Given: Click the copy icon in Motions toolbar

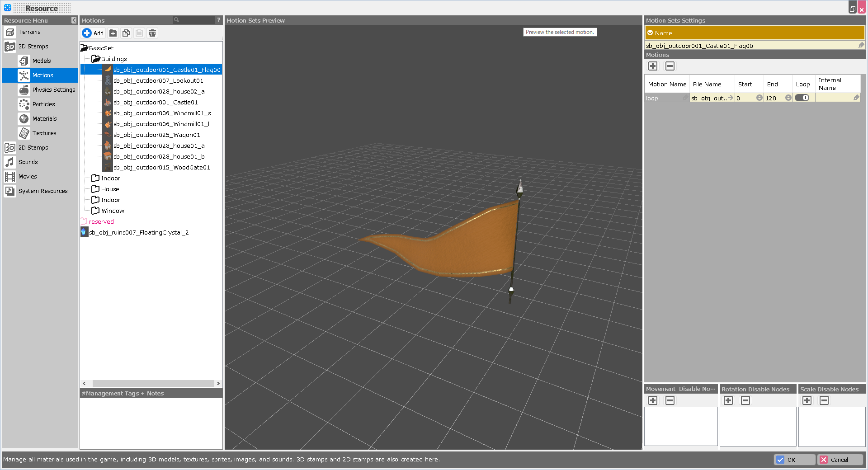Looking at the screenshot, I should pos(126,33).
